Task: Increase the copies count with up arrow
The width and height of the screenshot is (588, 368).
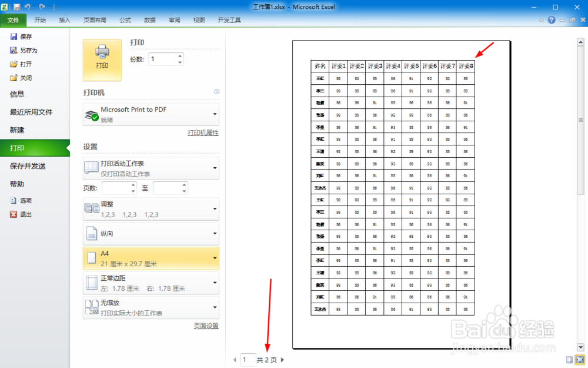Action: [x=180, y=56]
